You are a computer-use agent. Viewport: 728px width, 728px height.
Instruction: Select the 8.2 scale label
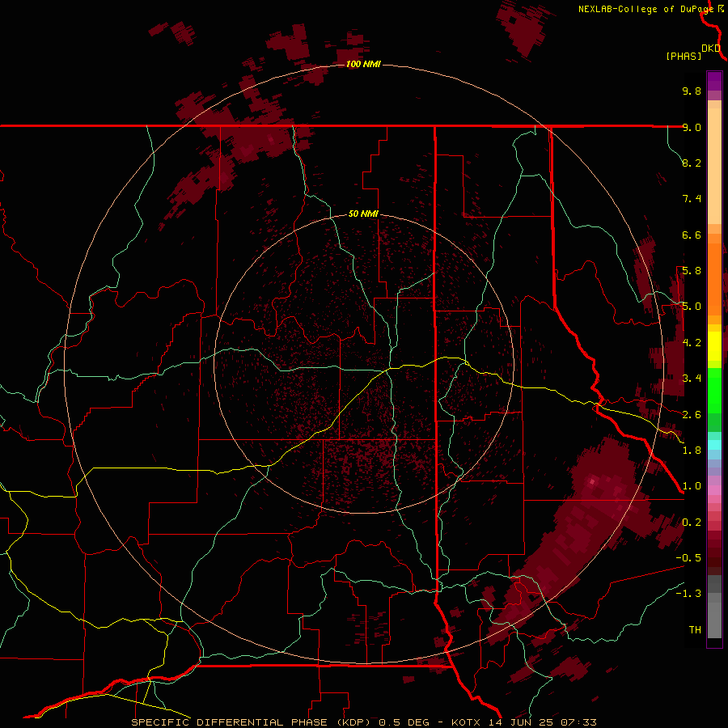pyautogui.click(x=692, y=163)
